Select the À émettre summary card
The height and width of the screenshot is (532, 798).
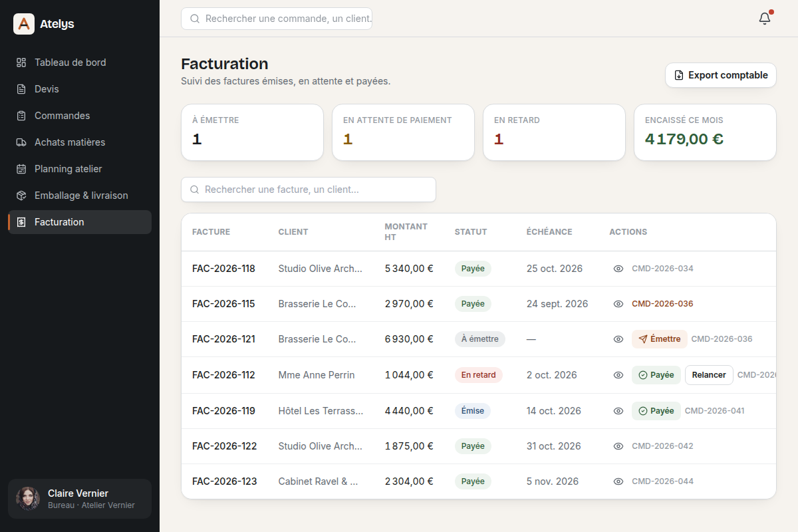(252, 132)
